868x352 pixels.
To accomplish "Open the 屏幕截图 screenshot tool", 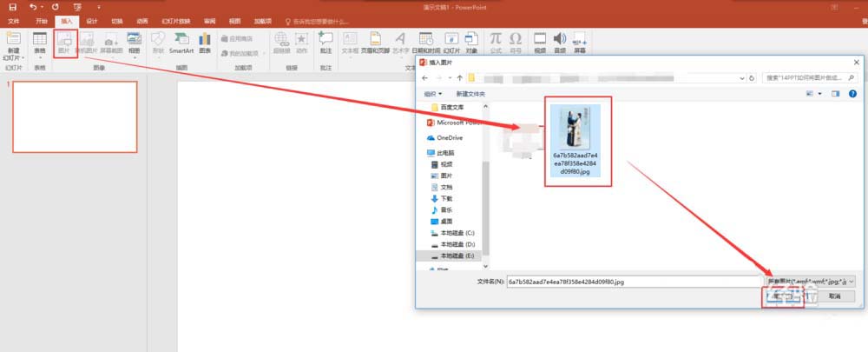I will click(111, 43).
